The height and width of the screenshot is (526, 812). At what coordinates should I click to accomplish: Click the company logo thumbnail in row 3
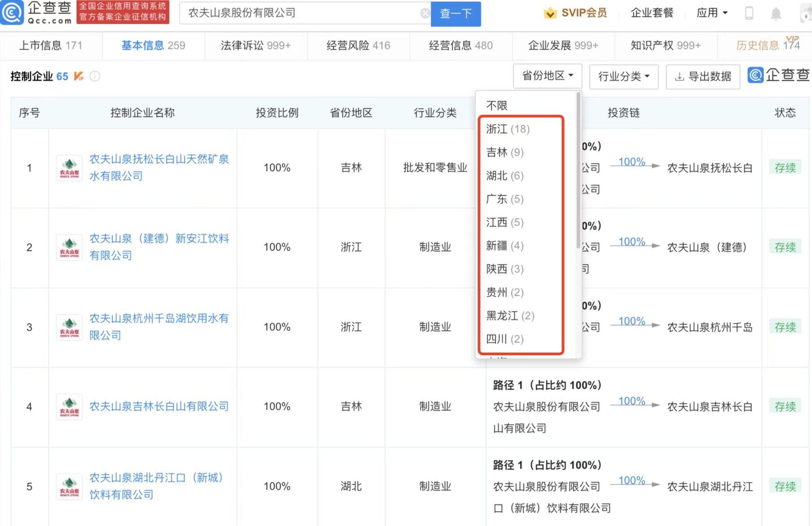(x=69, y=327)
